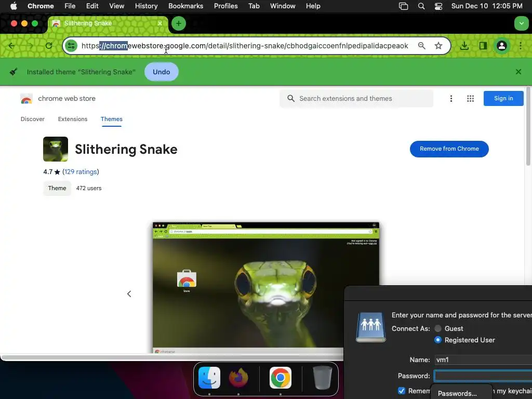This screenshot has width=532, height=399.
Task: Click the date and time in menu bar
Action: (486, 6)
